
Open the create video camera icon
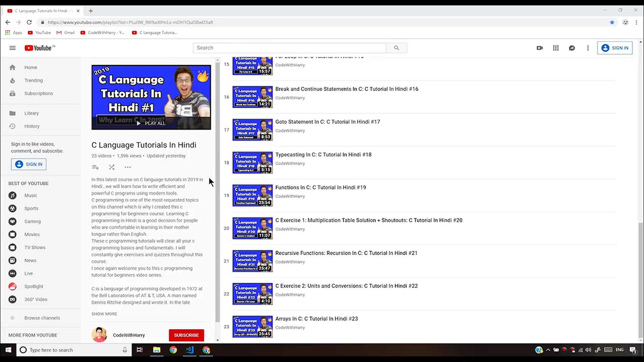tap(540, 48)
